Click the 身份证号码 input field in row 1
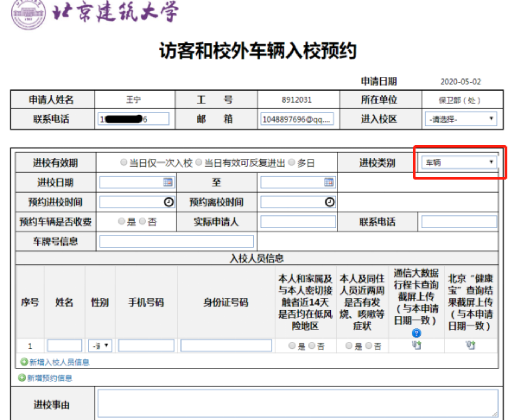510x420 pixels. (x=226, y=346)
